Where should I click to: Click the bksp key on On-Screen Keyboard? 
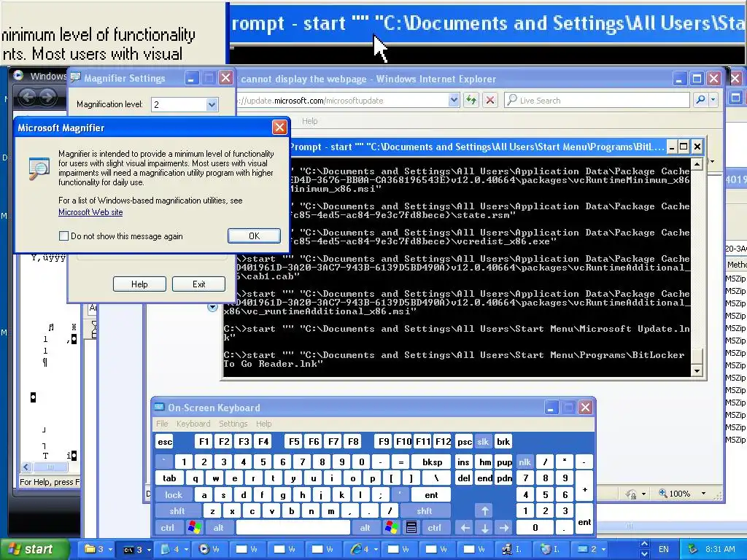pyautogui.click(x=432, y=462)
